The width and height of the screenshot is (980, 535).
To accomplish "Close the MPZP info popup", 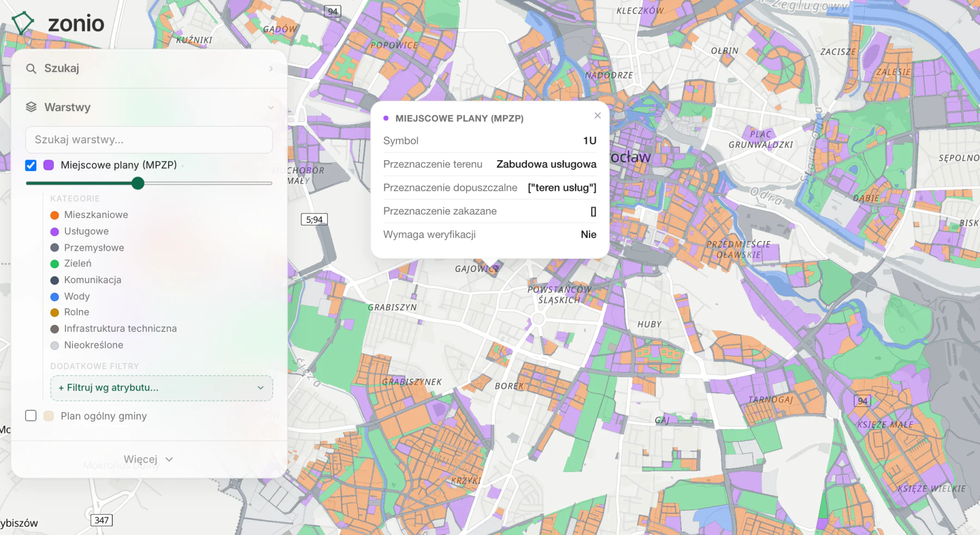I will (x=597, y=115).
